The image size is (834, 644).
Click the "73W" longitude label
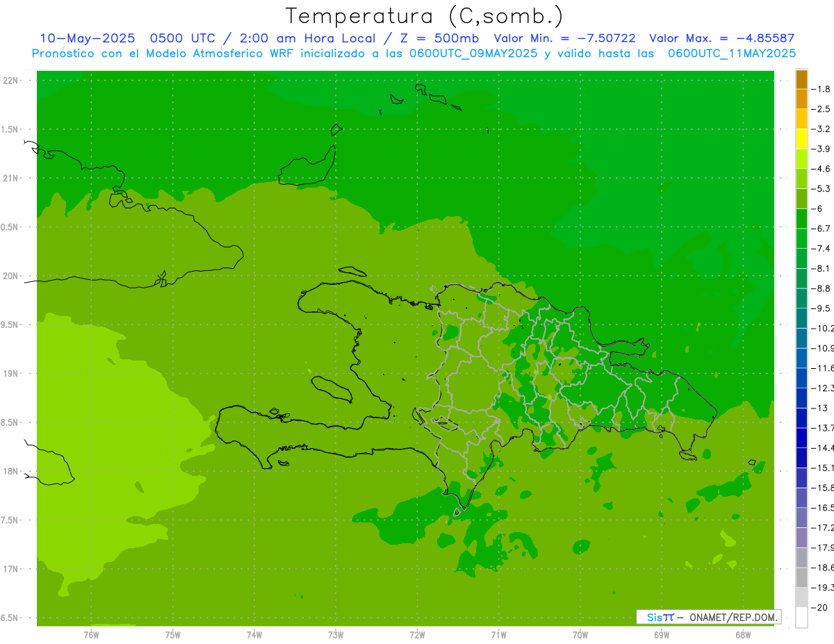(336, 634)
